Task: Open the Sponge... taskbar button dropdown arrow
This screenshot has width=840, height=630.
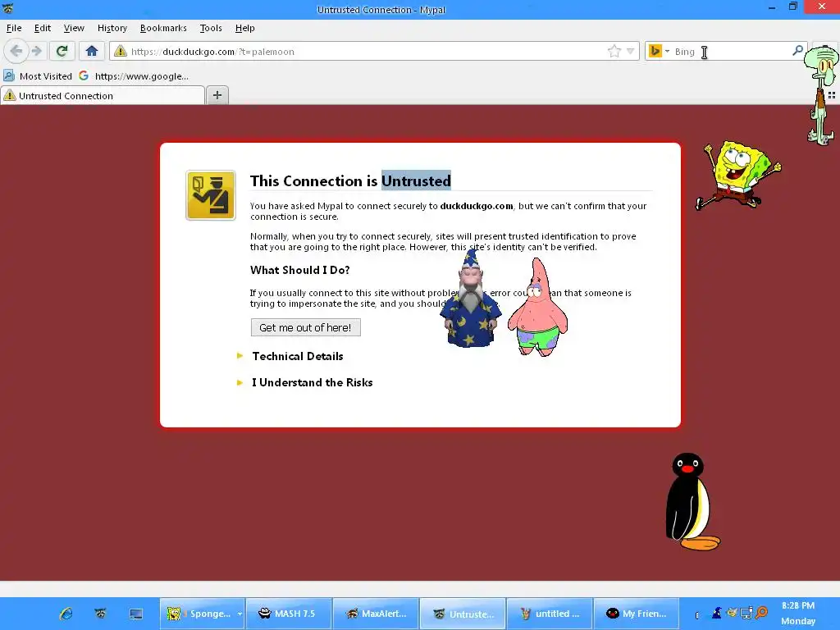Action: (240, 614)
